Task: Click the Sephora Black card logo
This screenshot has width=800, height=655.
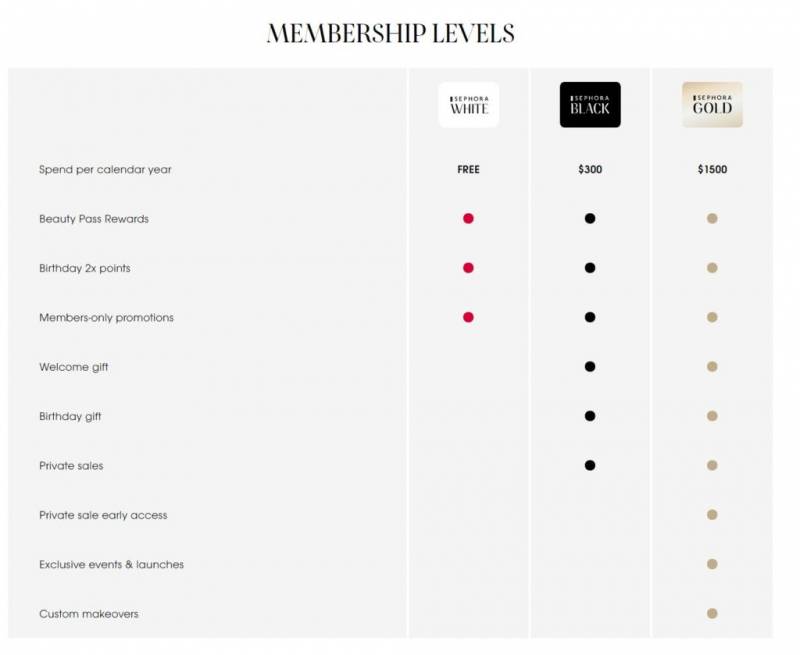Action: tap(590, 105)
